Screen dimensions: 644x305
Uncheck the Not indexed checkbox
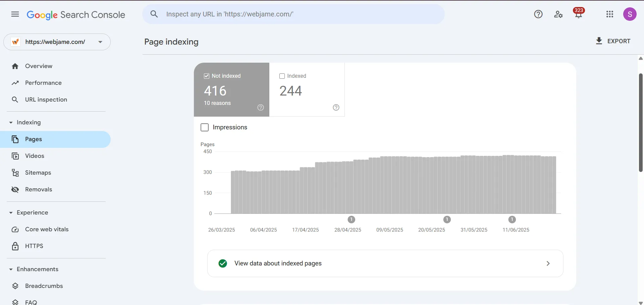pyautogui.click(x=207, y=76)
